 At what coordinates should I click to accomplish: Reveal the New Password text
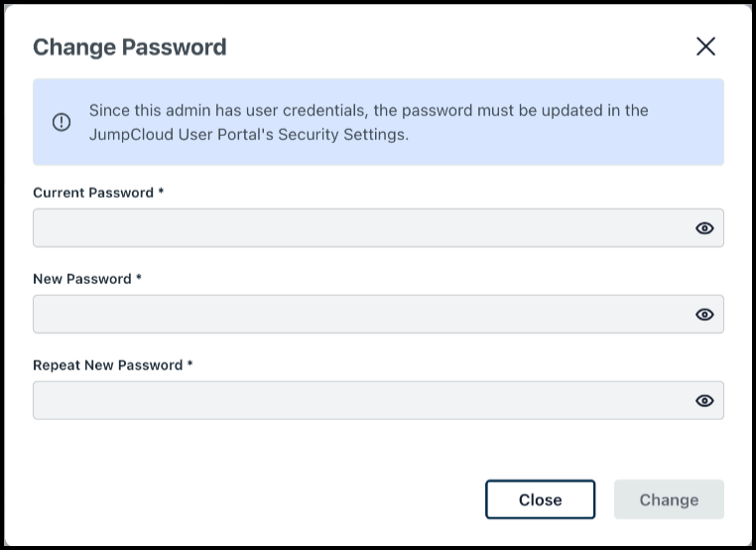tap(704, 315)
